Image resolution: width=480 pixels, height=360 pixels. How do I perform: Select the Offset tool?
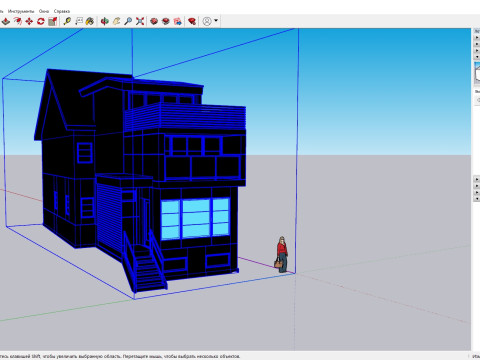(17, 22)
